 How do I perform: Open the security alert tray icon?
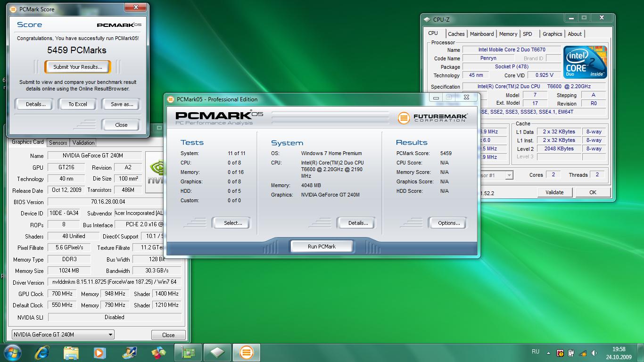(560, 353)
